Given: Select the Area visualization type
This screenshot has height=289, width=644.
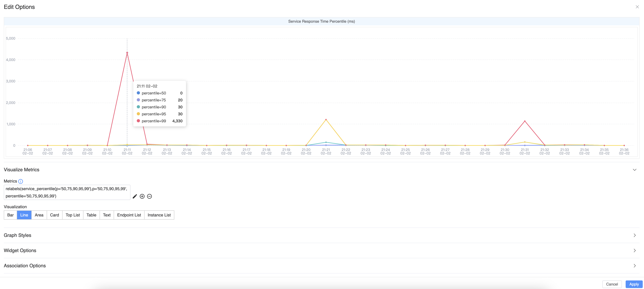Looking at the screenshot, I should pos(39,215).
